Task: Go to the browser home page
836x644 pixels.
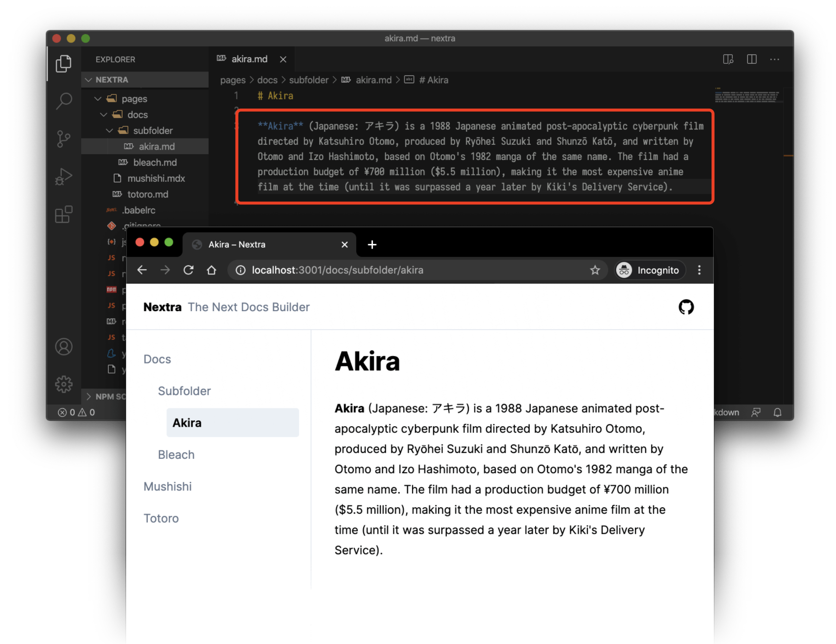Action: (211, 270)
